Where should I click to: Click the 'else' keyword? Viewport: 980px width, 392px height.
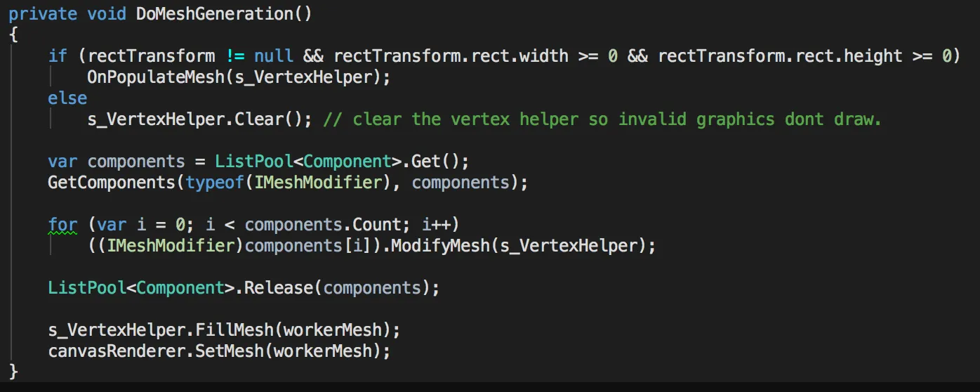tap(67, 98)
